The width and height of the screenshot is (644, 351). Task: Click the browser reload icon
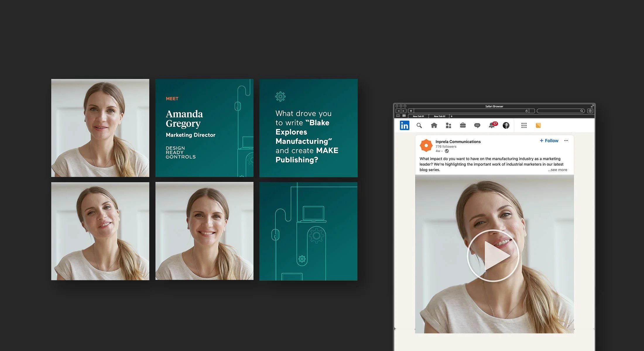[x=527, y=111]
